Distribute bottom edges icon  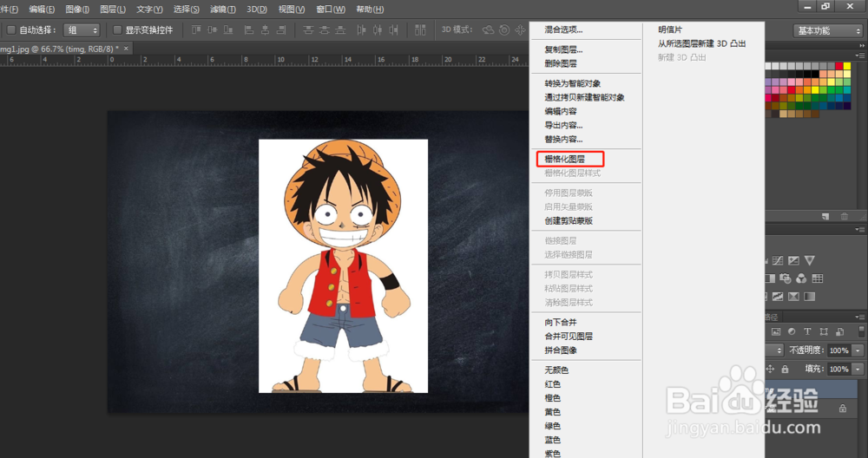pyautogui.click(x=340, y=29)
